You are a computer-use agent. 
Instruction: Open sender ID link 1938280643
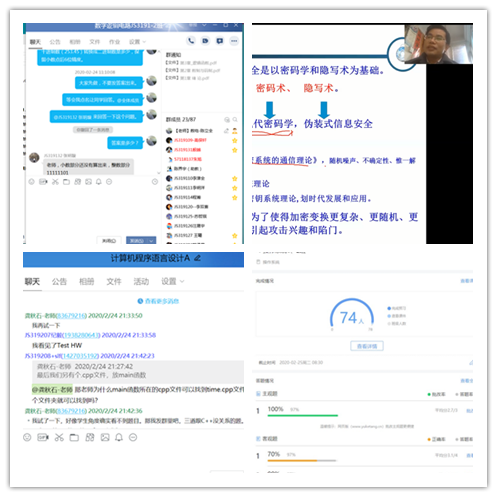point(81,335)
